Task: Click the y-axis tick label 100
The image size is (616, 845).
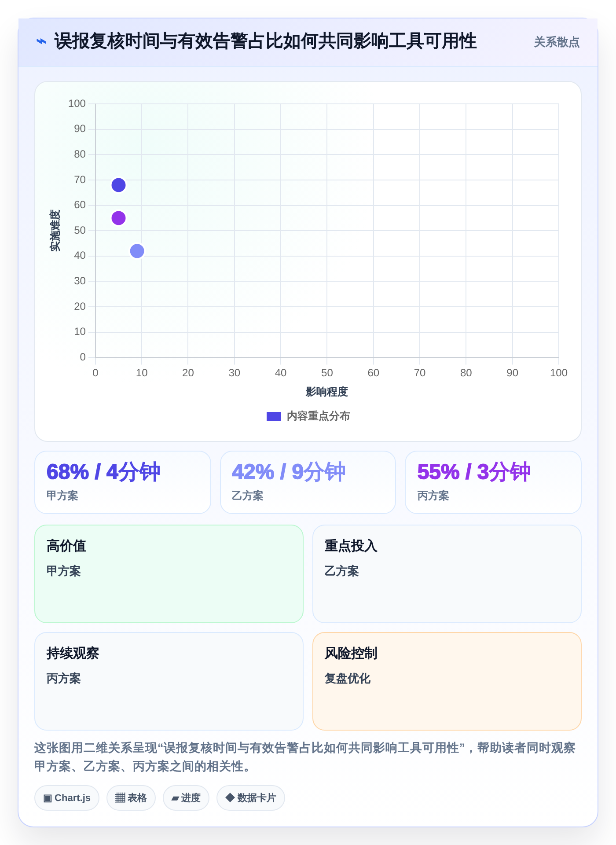Action: (x=77, y=103)
